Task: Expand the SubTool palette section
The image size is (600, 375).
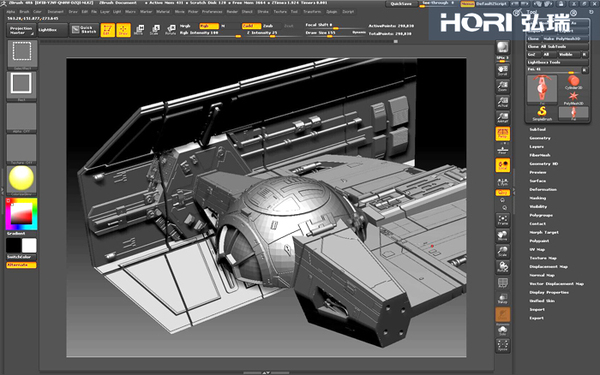Action: coord(537,129)
